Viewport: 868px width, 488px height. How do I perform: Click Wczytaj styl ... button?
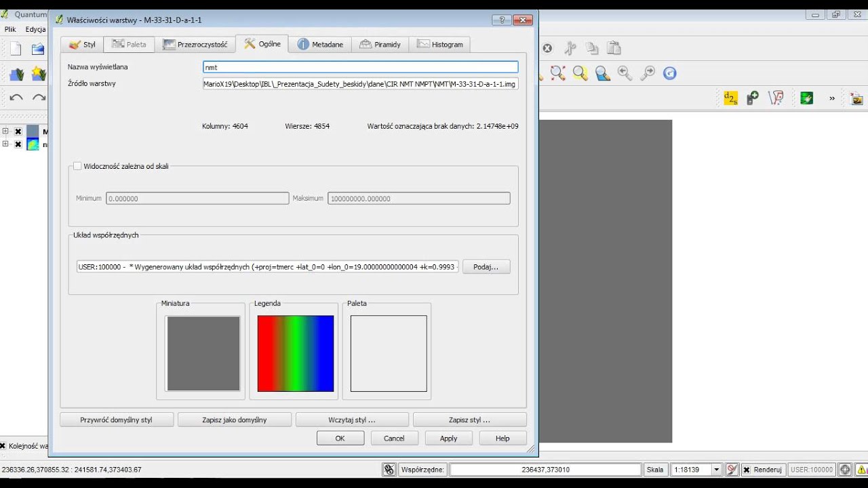tap(352, 420)
